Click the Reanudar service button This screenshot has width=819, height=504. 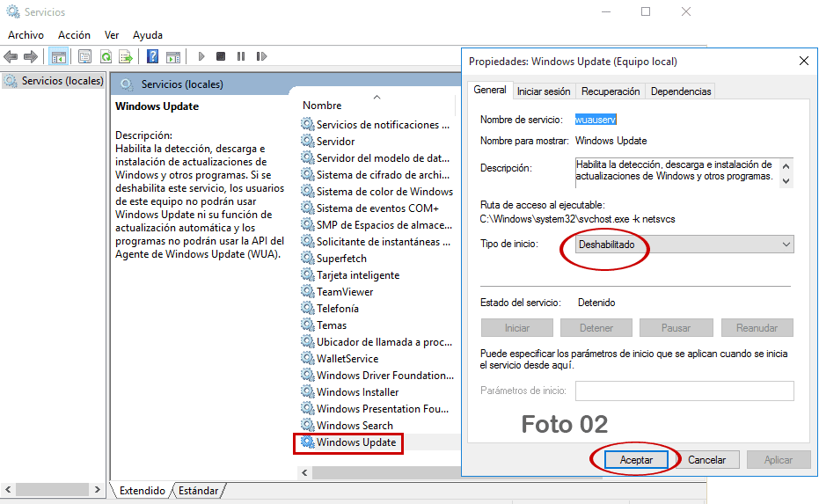click(x=757, y=328)
